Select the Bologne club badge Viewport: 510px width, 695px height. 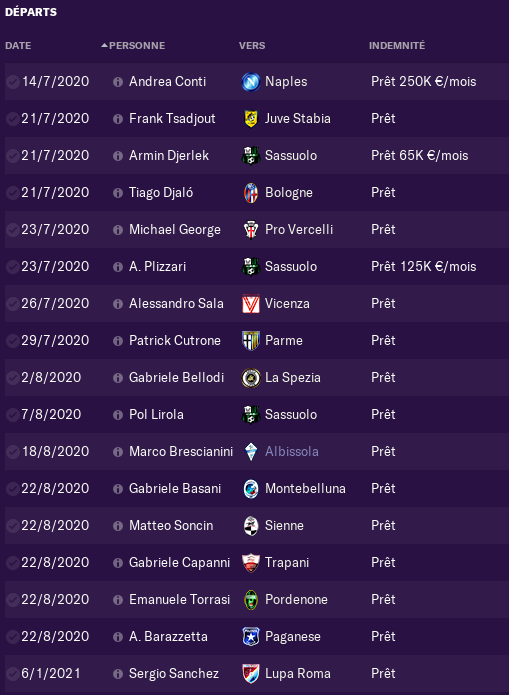tap(251, 193)
